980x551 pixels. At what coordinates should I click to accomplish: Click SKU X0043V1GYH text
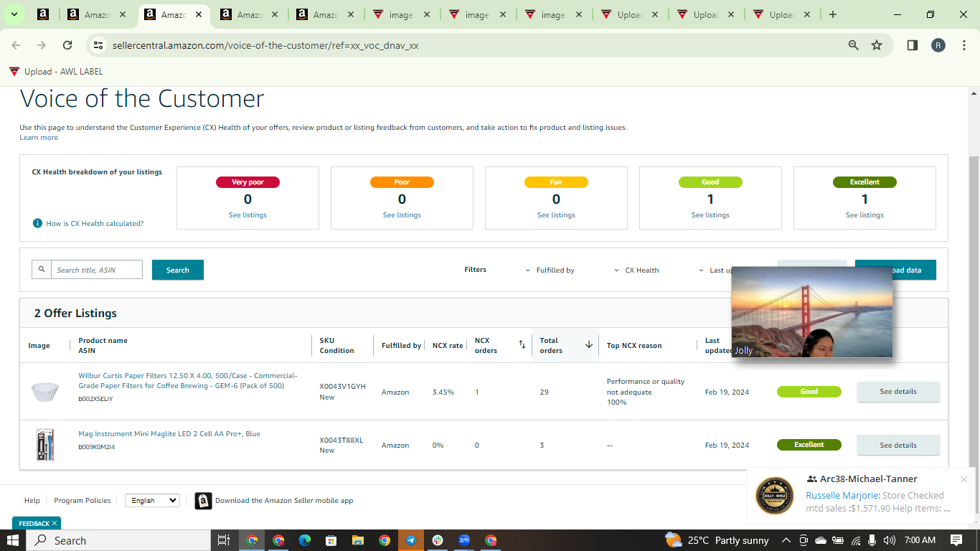342,387
